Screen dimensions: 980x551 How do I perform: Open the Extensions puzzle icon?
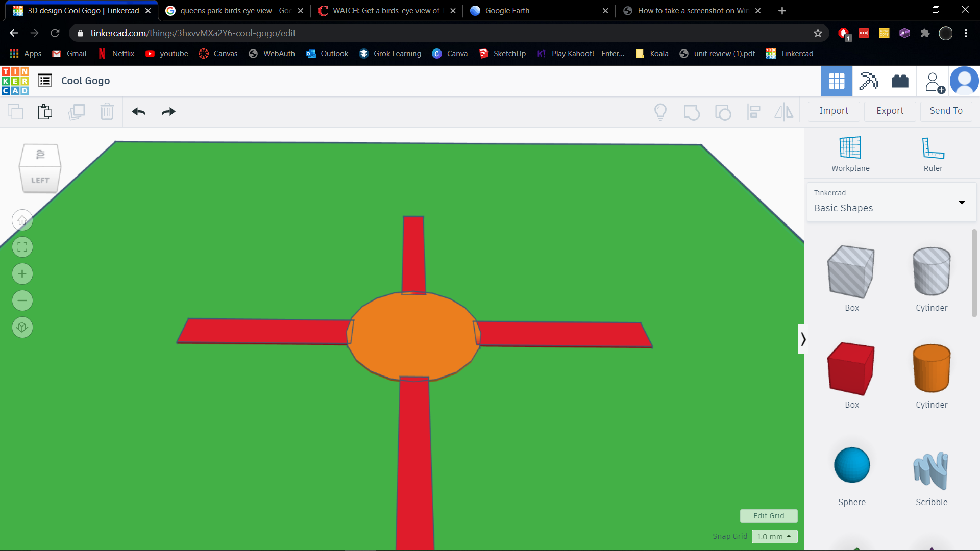click(925, 33)
